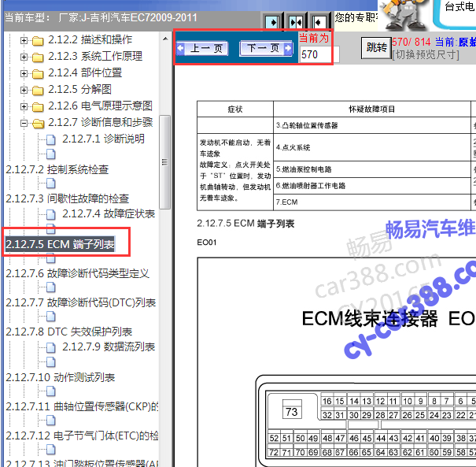
Task: Click the 跳转 jump button
Action: (x=376, y=48)
